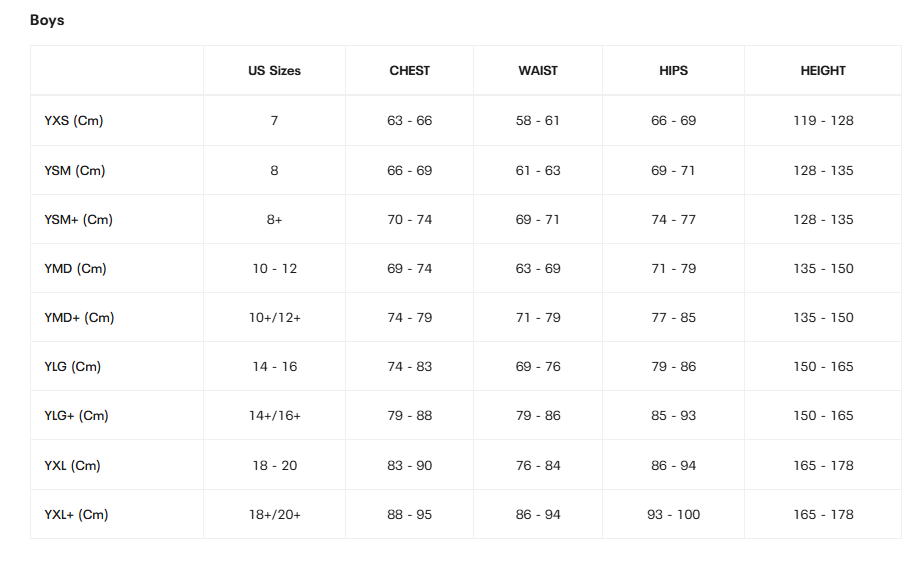Click the YSM (Cm) row label

coord(75,171)
